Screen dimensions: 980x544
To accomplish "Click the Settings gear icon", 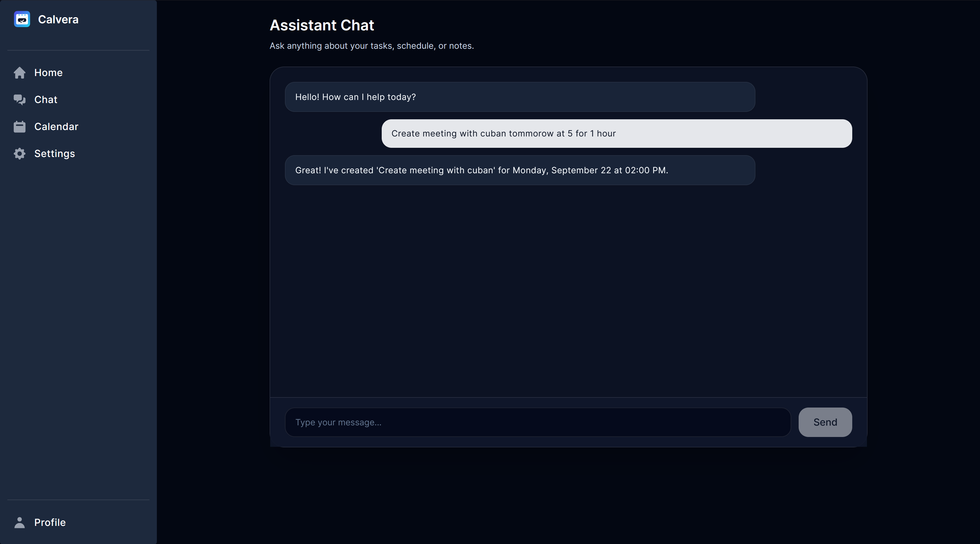I will point(19,154).
